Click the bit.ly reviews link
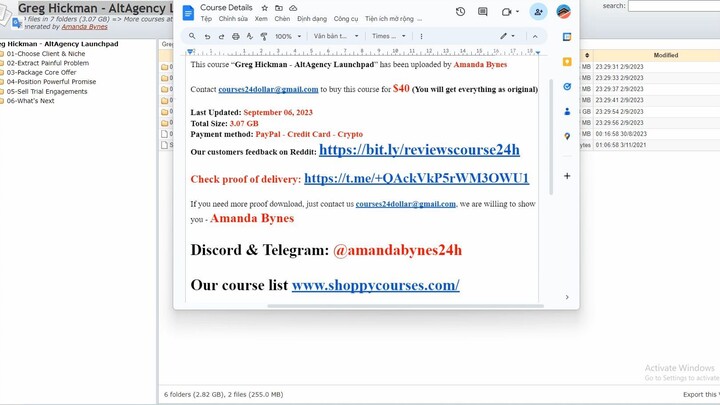The height and width of the screenshot is (405, 720). pos(419,150)
